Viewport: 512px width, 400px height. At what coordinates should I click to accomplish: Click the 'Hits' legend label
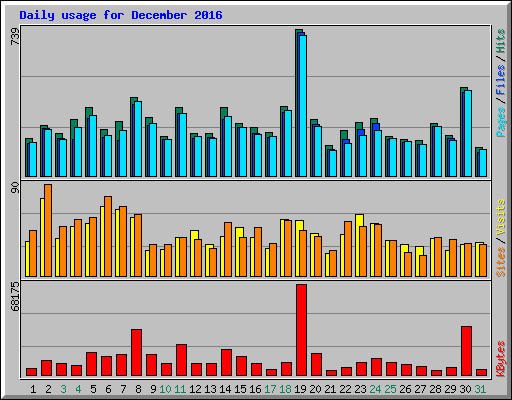[x=501, y=41]
